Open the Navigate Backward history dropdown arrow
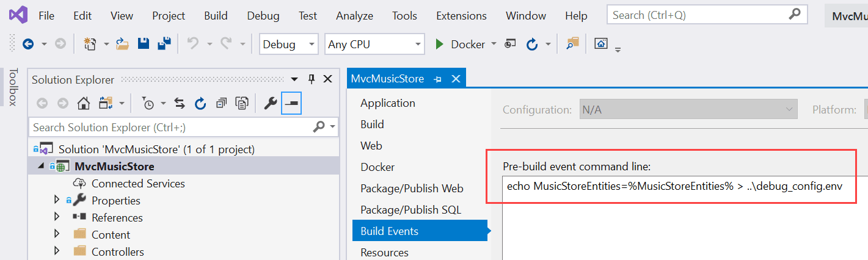This screenshot has height=260, width=868. point(44,44)
